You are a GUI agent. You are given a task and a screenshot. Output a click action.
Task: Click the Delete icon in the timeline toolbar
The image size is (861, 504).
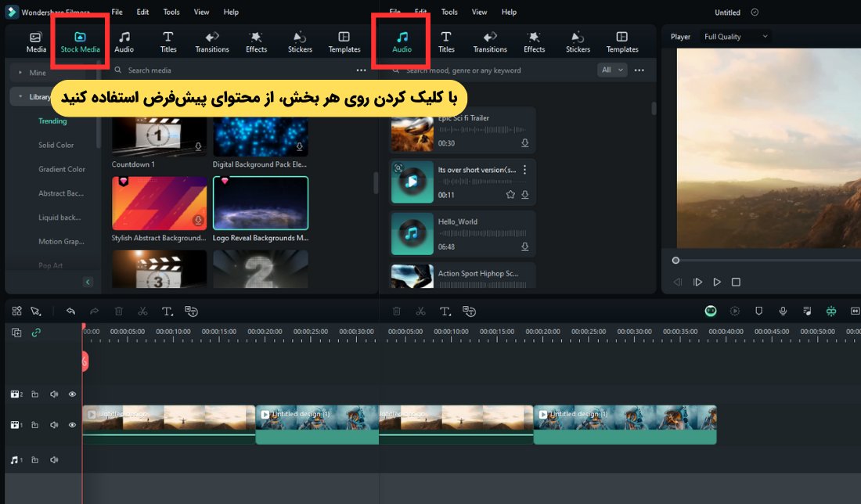(118, 311)
